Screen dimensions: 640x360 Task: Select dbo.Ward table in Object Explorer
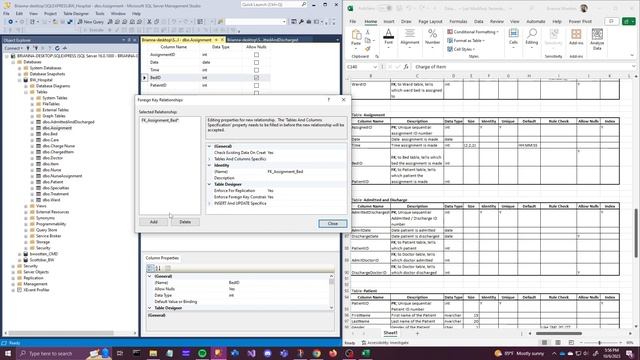[x=51, y=200]
